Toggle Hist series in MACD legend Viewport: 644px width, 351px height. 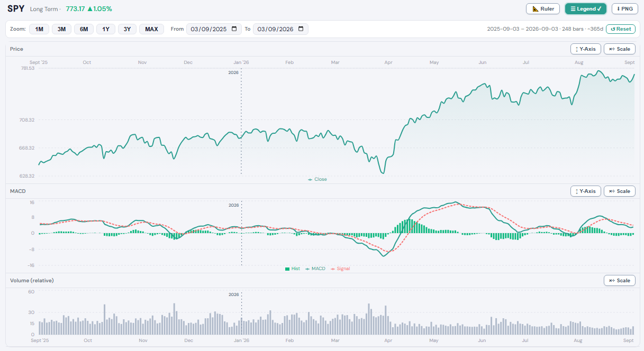click(x=292, y=269)
